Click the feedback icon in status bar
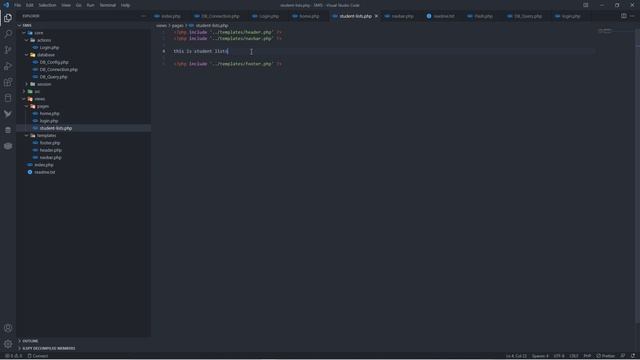The height and width of the screenshot is (360, 640). point(623,356)
